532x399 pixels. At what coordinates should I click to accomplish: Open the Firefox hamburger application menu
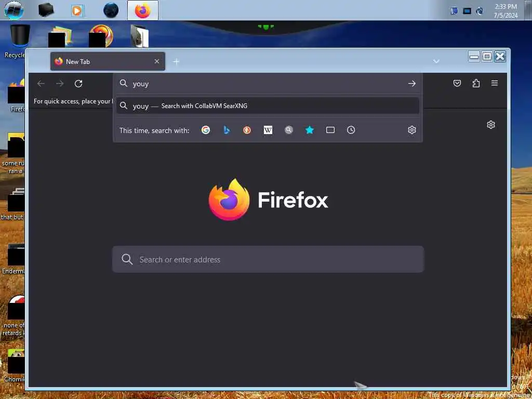tap(495, 83)
